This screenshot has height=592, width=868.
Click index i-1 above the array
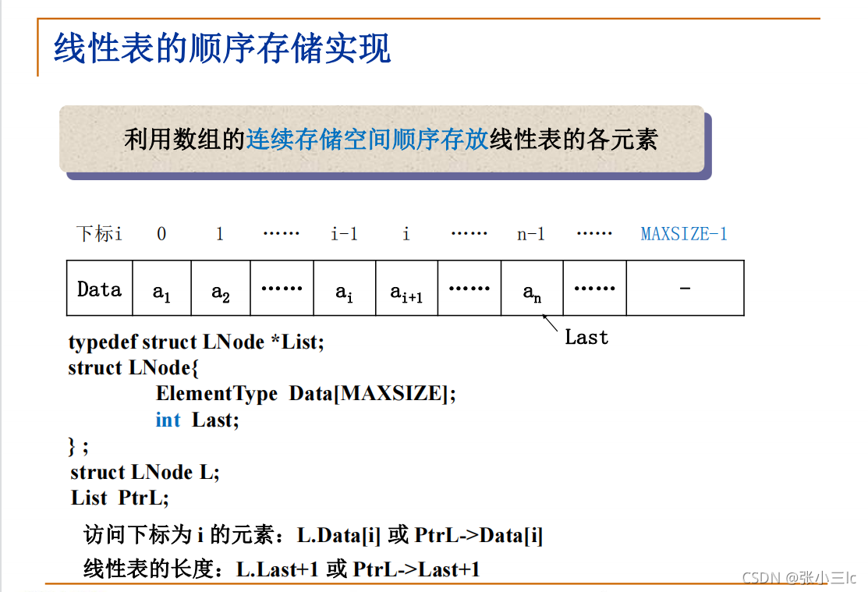[345, 234]
